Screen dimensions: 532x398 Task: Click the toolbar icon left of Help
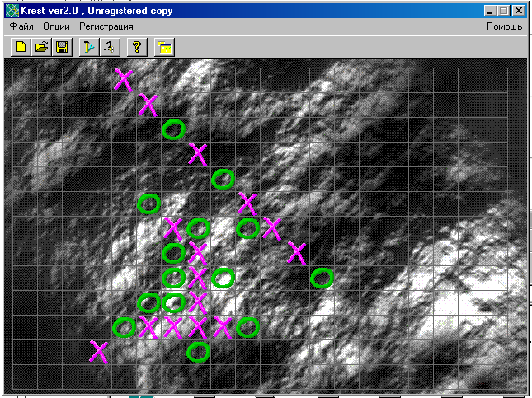(109, 47)
